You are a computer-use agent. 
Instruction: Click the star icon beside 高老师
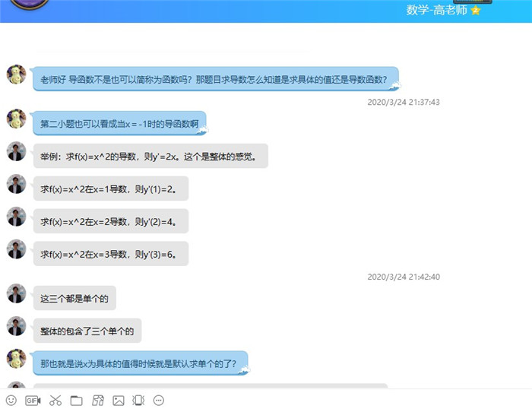pyautogui.click(x=476, y=11)
